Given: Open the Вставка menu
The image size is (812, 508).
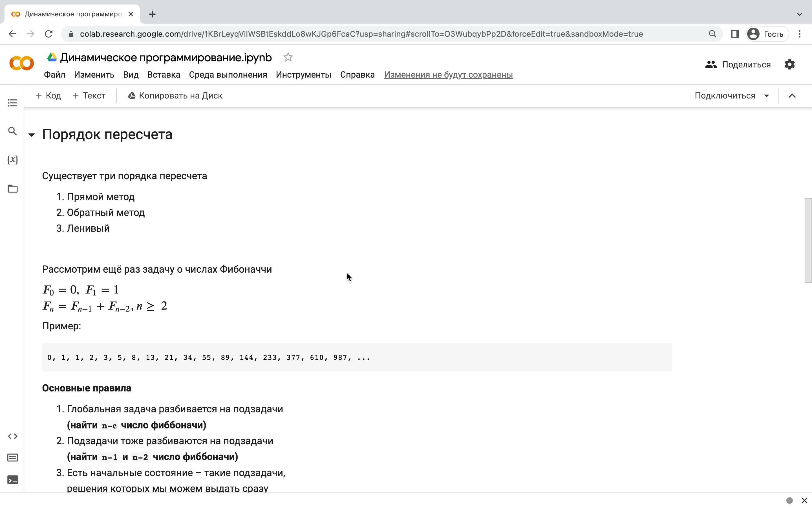Looking at the screenshot, I should point(164,75).
